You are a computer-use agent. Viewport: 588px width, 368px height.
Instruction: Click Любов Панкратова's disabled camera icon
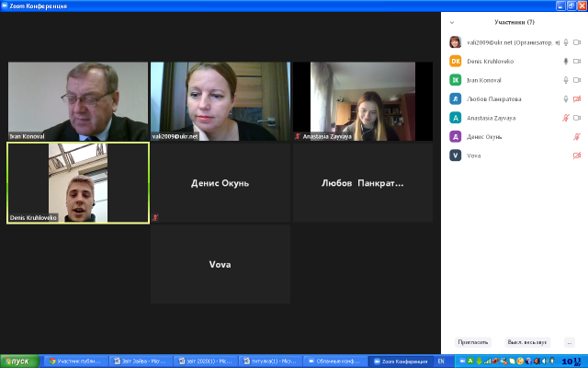pos(577,98)
